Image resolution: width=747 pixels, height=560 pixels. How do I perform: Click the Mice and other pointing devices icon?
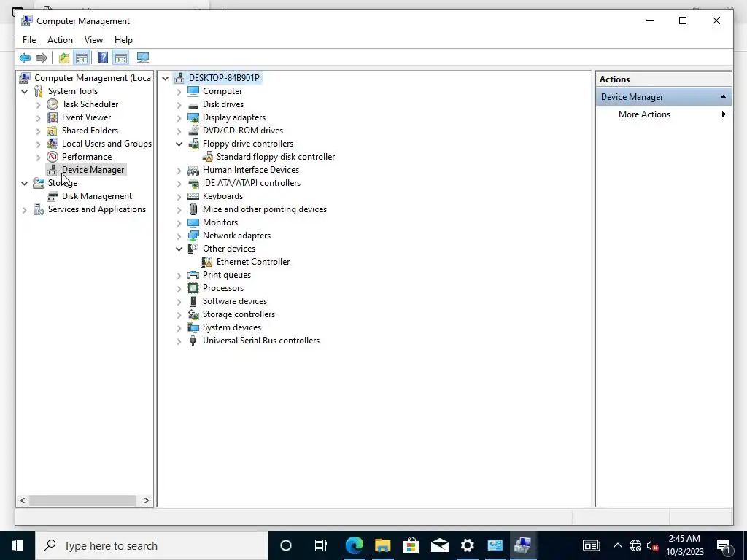click(193, 209)
